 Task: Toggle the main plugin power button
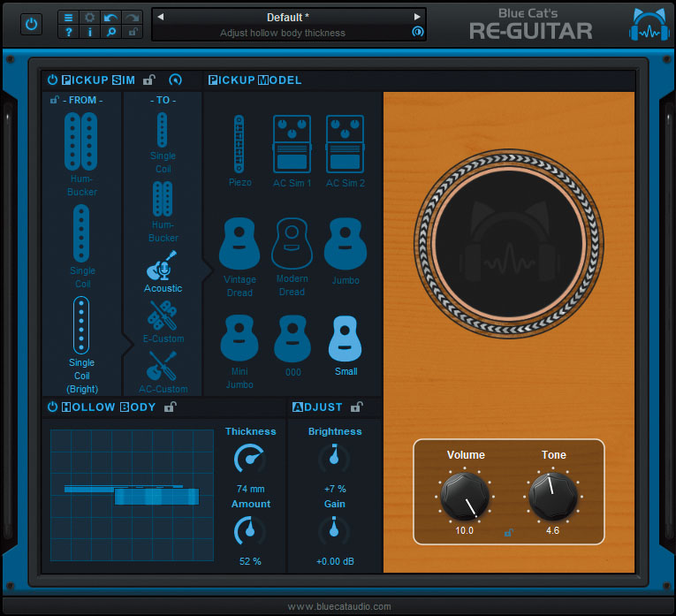pyautogui.click(x=31, y=24)
